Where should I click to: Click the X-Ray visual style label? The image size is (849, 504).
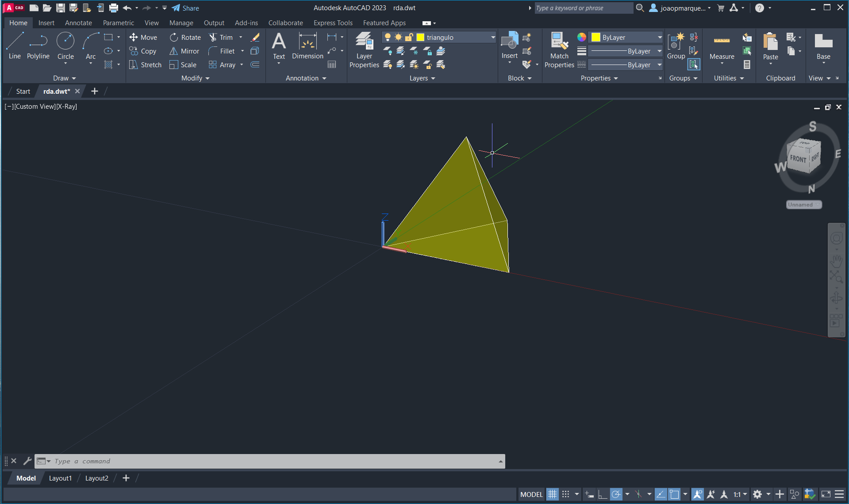[67, 107]
